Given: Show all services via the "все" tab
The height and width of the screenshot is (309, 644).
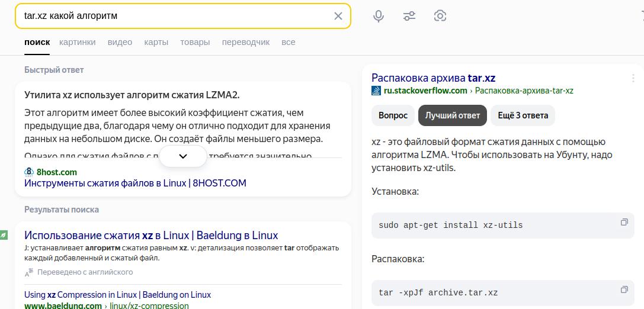Looking at the screenshot, I should 289,42.
